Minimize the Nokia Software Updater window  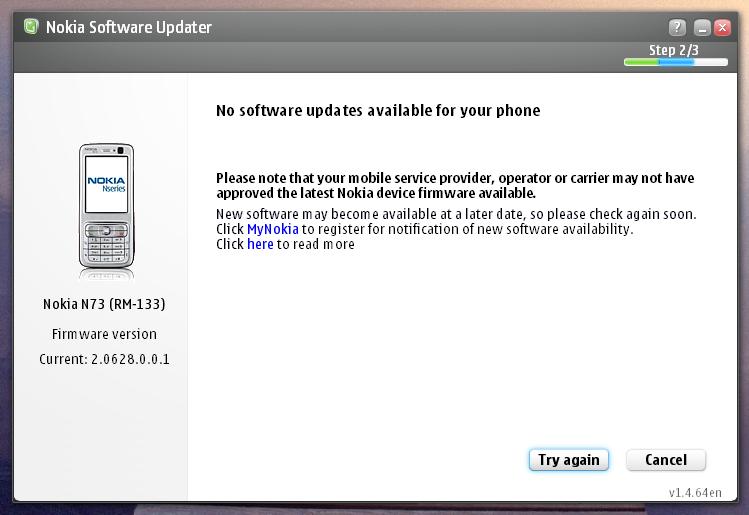point(702,28)
